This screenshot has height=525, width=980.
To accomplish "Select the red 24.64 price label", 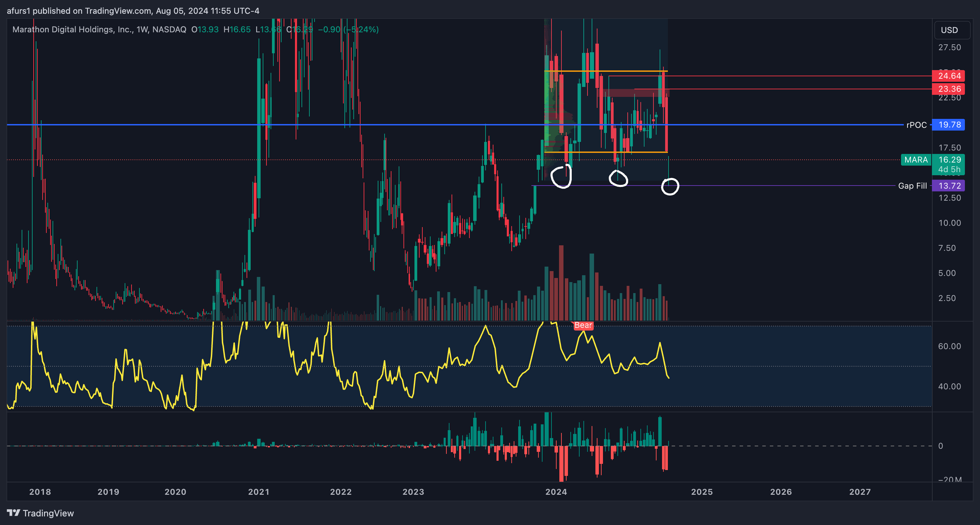I will 948,76.
